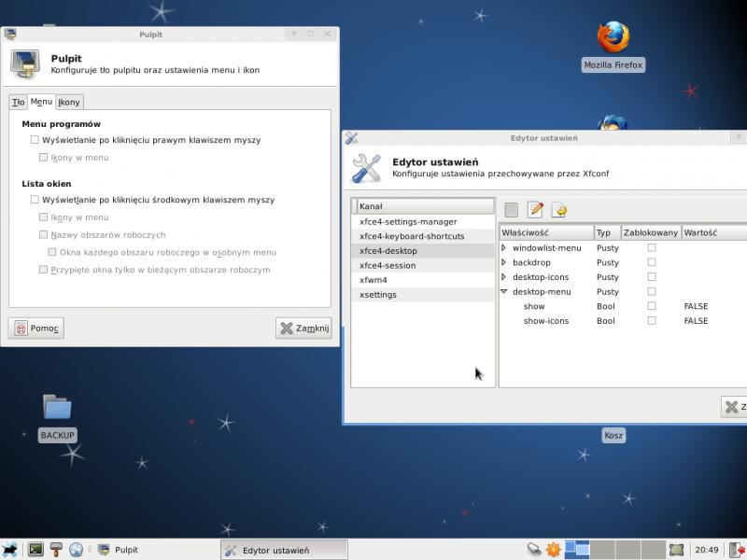This screenshot has width=747, height=560.
Task: Launch terminal from the bottom panel
Action: pyautogui.click(x=35, y=550)
